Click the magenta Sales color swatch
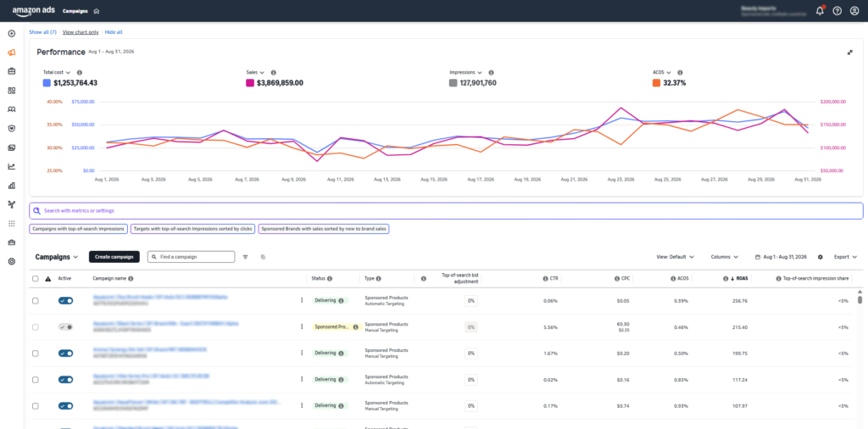The image size is (868, 429). click(250, 83)
